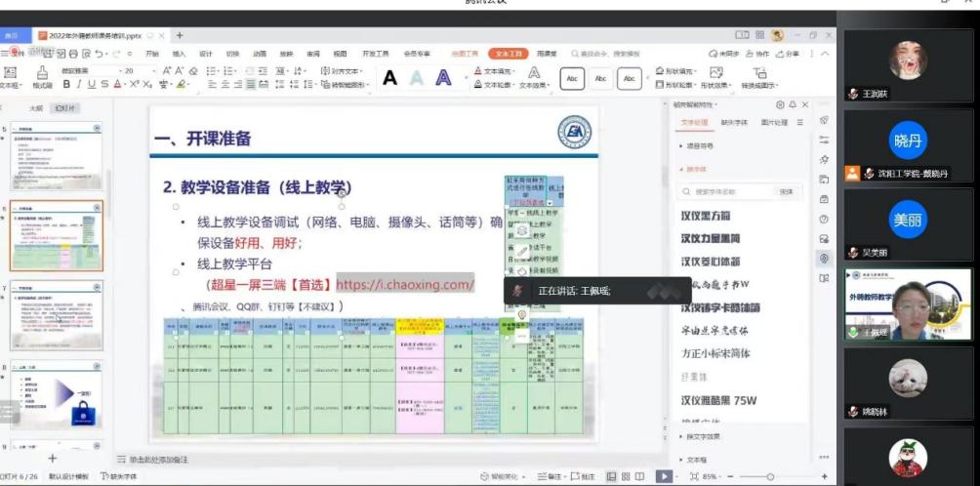Toggle bold formatting in the ribbon

coord(66,84)
